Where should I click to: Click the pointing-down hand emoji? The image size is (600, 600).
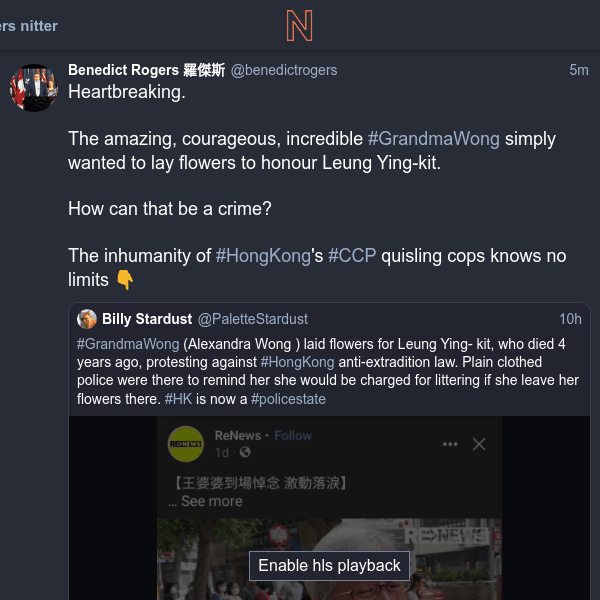(125, 280)
